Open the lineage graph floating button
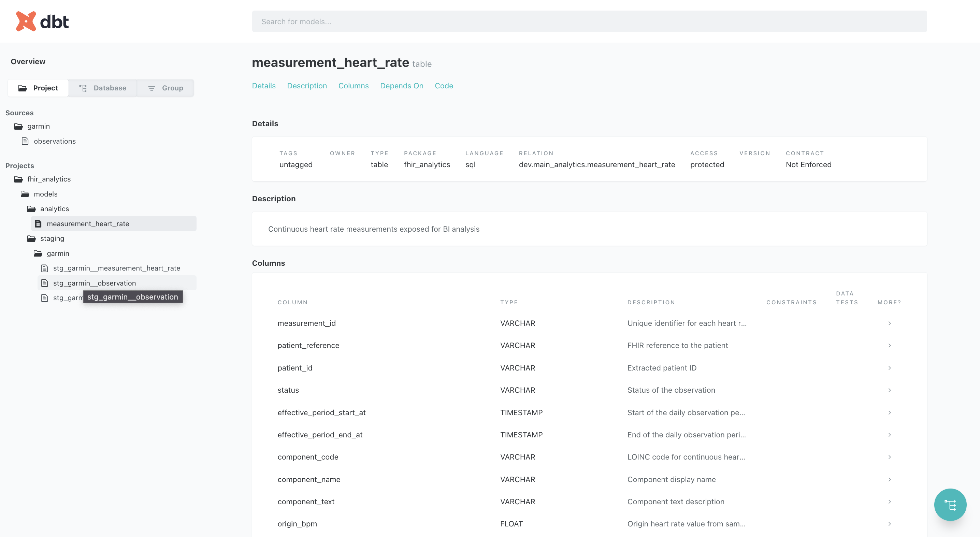 (950, 505)
